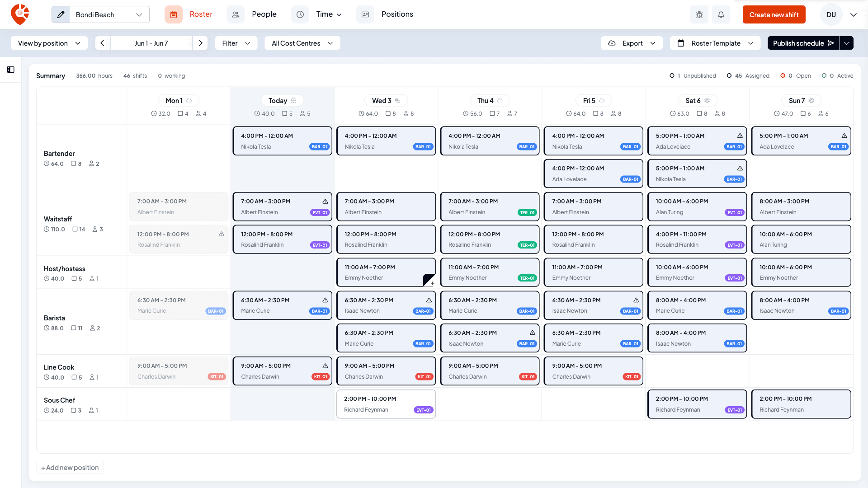Screen dimensions: 868x488
Task: Click the Fri 5 day header
Action: [594, 100]
